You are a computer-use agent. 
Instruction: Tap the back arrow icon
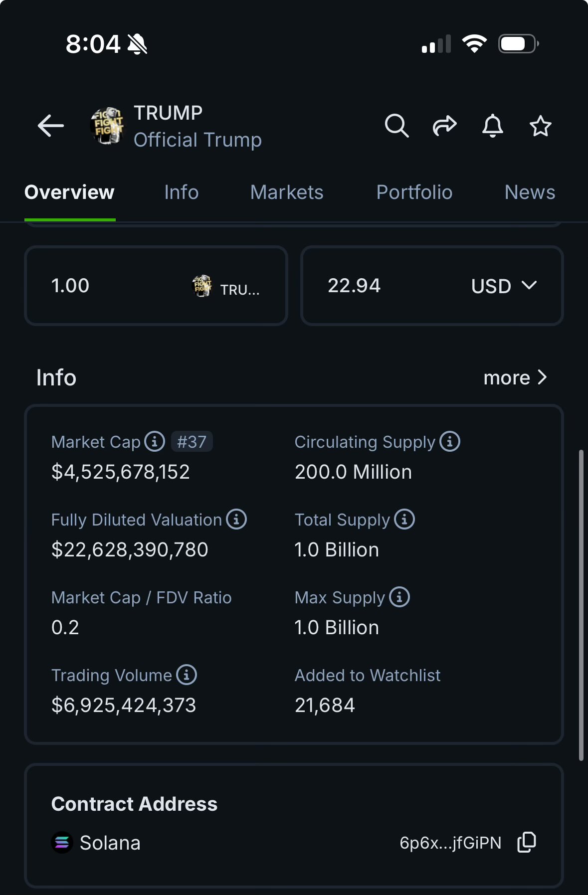pyautogui.click(x=51, y=126)
